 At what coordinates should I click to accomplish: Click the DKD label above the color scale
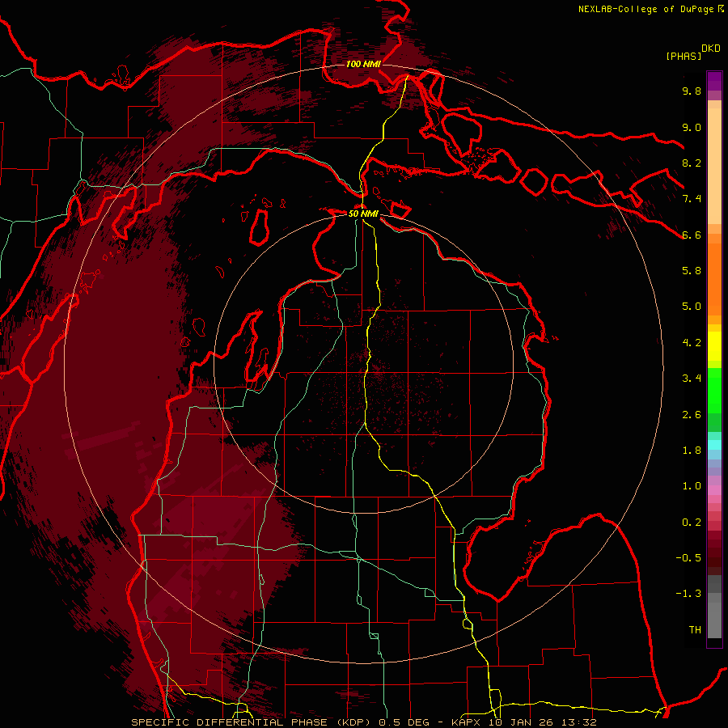711,49
